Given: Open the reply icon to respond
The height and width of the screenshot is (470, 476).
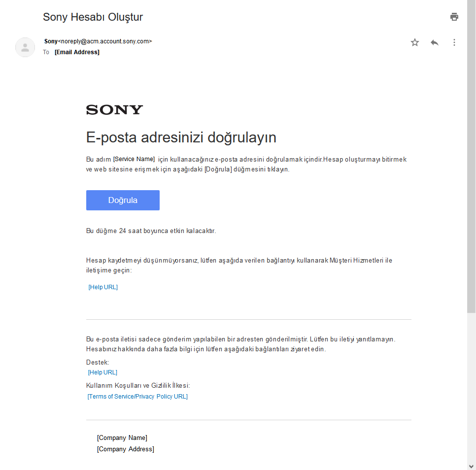Looking at the screenshot, I should [x=434, y=42].
